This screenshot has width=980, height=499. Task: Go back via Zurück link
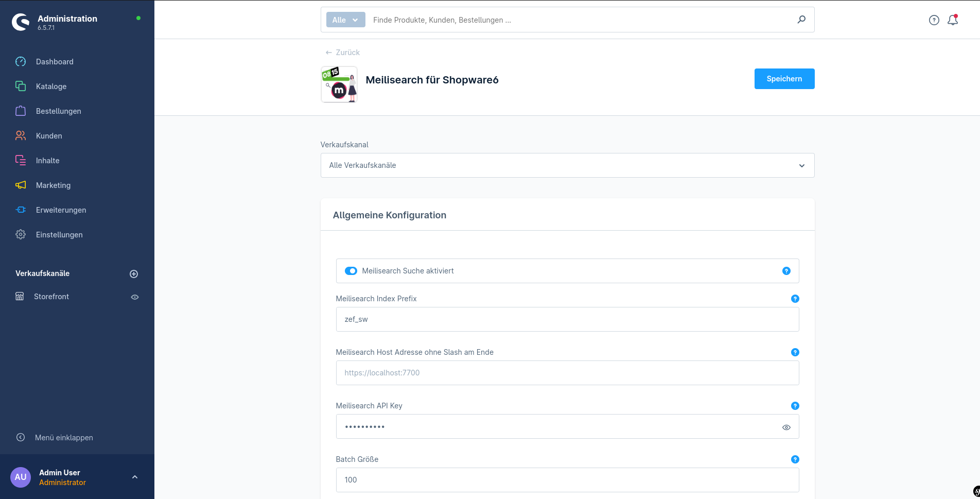point(343,53)
